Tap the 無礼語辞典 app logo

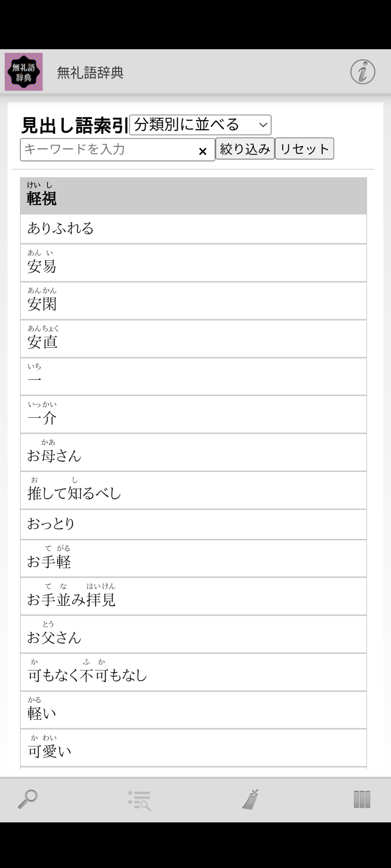(x=24, y=72)
